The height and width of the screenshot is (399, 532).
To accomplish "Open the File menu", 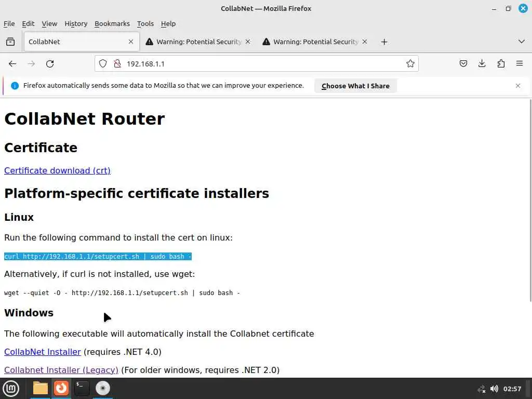I will (x=9, y=24).
